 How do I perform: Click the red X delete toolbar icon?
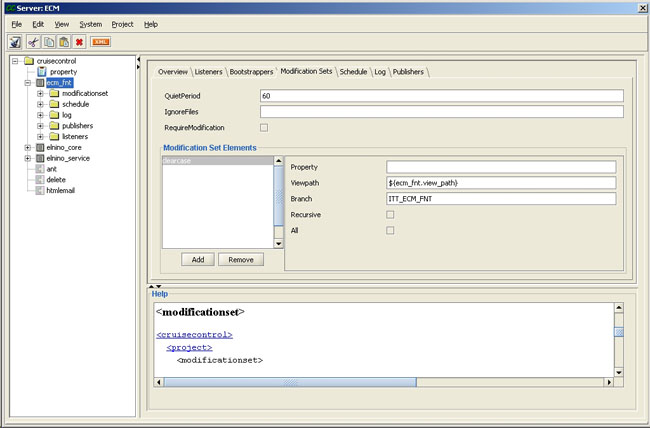tap(79, 42)
